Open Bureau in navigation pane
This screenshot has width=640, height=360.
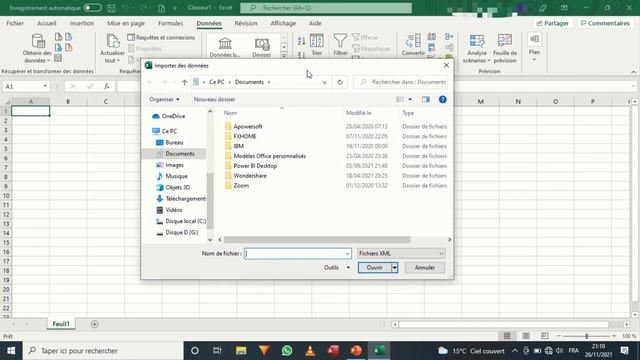point(170,142)
